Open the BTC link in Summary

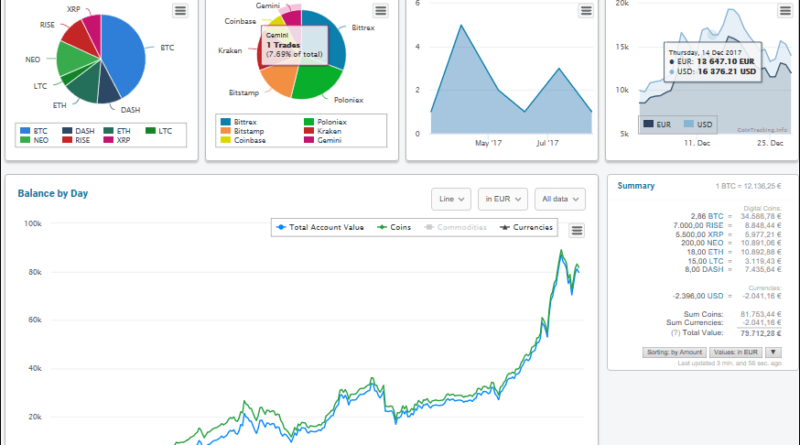pos(715,216)
